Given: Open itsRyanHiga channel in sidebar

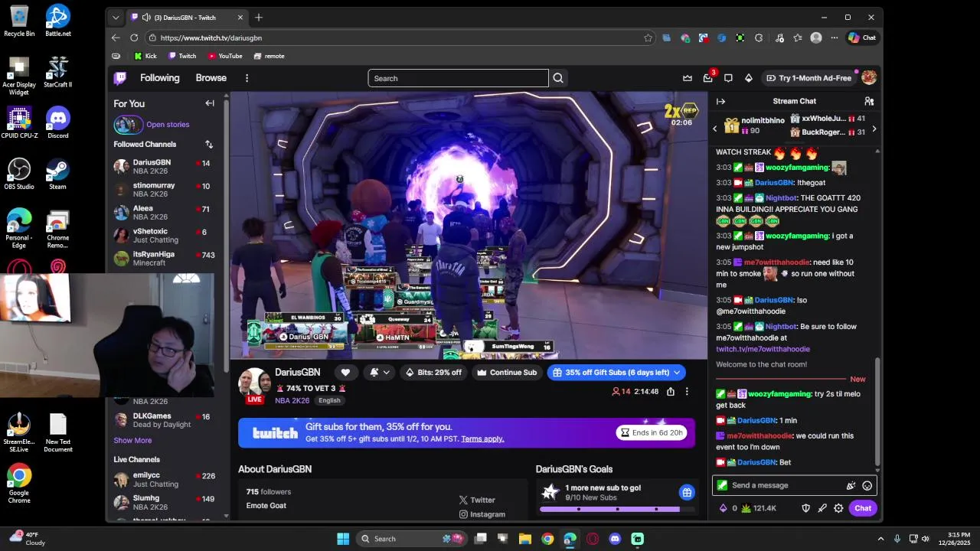Looking at the screenshot, I should 164,259.
